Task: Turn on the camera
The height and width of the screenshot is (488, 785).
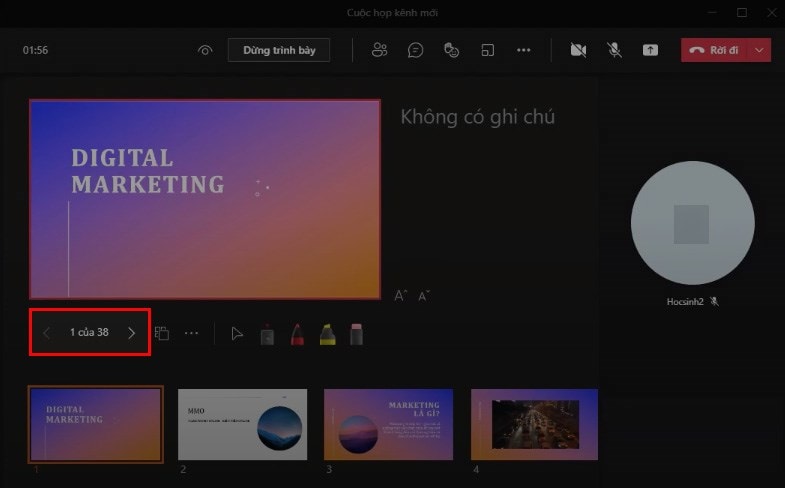Action: 578,50
